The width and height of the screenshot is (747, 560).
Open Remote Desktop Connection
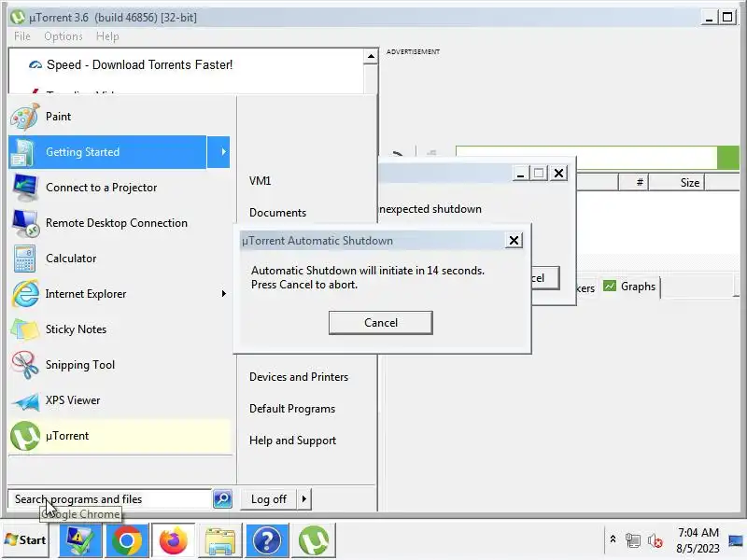(120, 223)
